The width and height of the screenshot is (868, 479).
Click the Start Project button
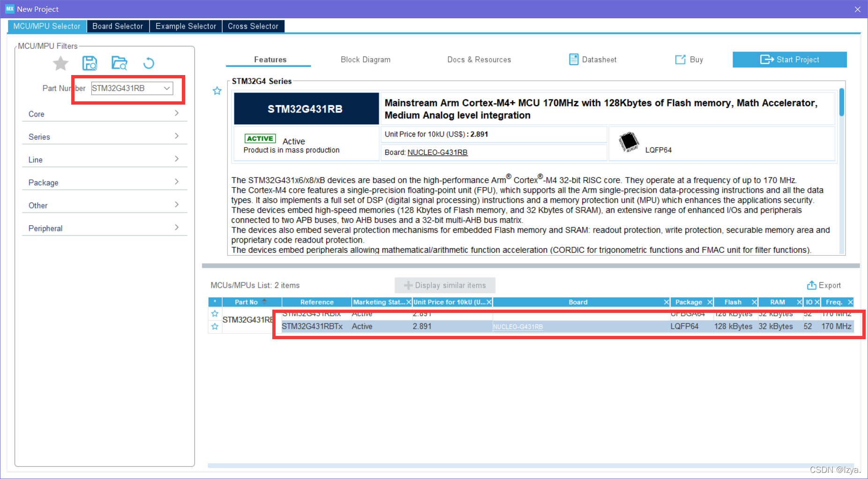pos(790,60)
